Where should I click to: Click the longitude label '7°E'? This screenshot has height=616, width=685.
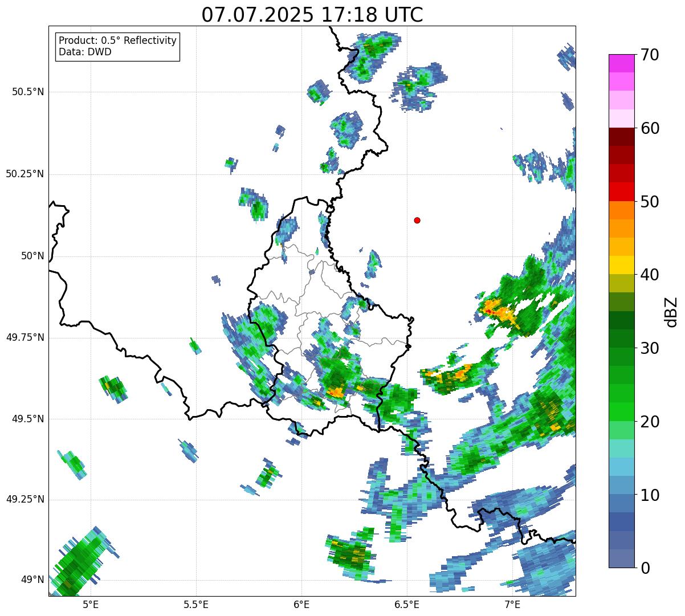[x=512, y=605]
